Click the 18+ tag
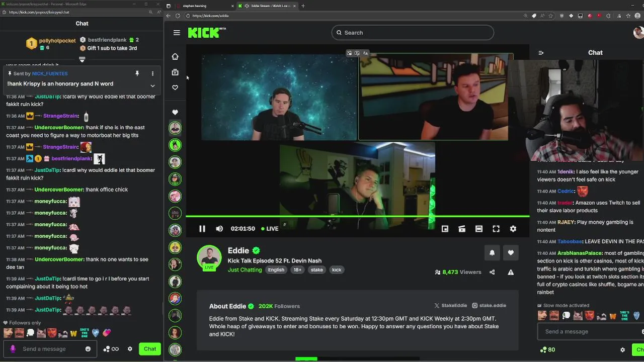Image resolution: width=644 pixels, height=362 pixels. click(297, 270)
